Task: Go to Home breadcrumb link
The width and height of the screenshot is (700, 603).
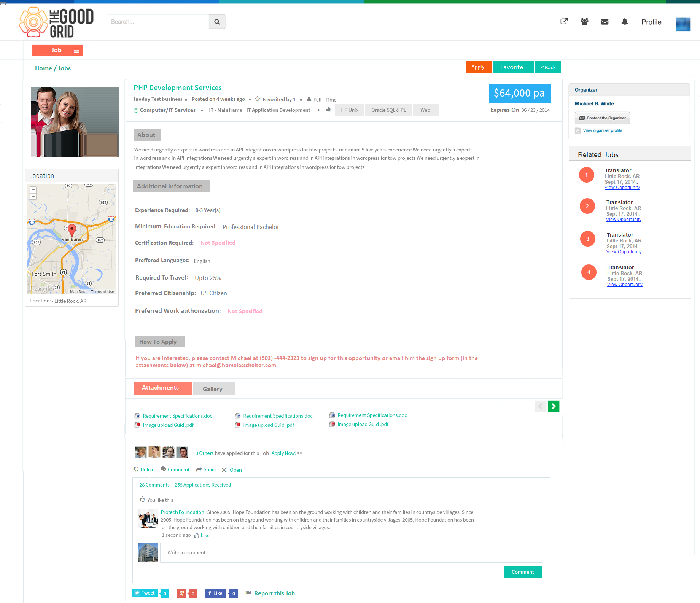Action: (43, 68)
